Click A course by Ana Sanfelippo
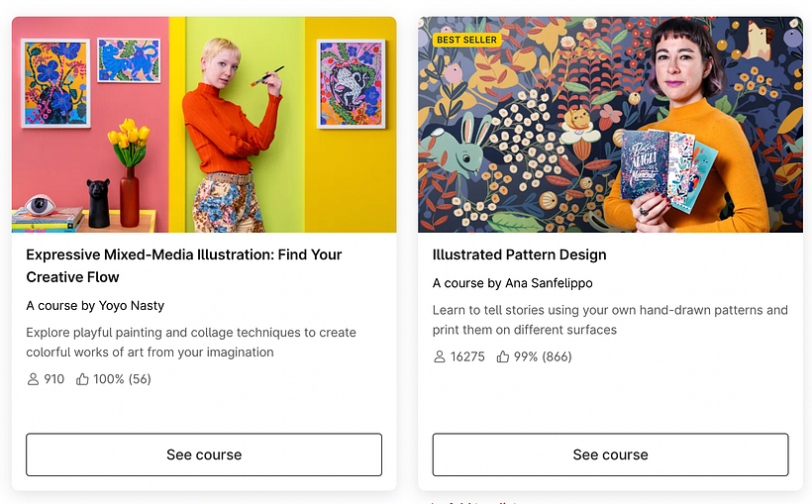 (x=513, y=283)
